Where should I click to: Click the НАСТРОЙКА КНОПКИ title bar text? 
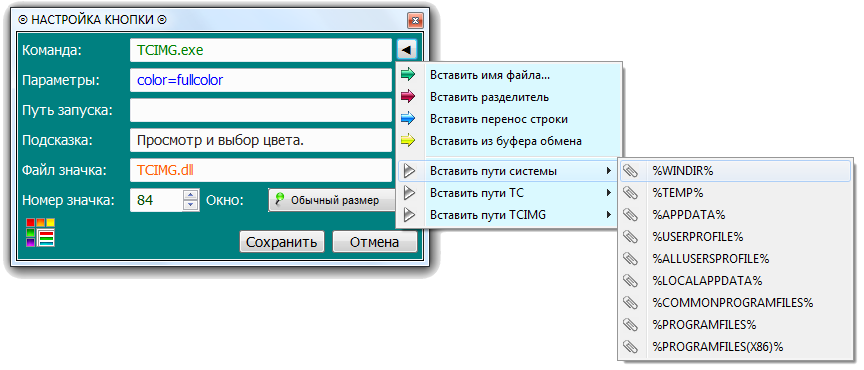click(x=92, y=20)
